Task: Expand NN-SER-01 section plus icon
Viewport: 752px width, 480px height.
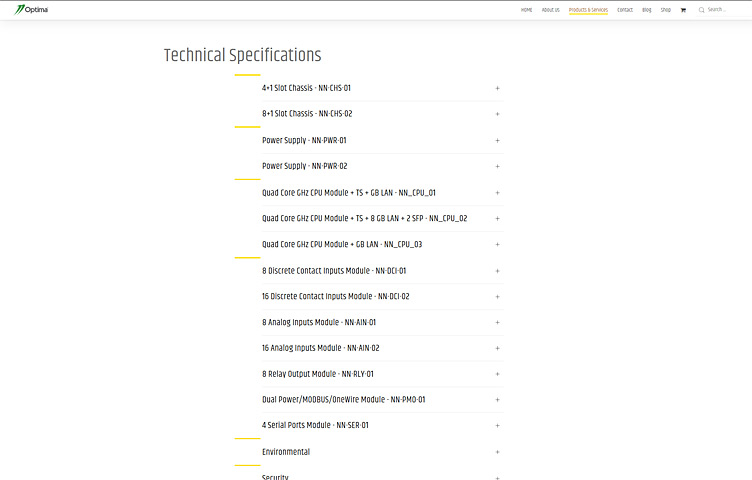Action: point(497,426)
